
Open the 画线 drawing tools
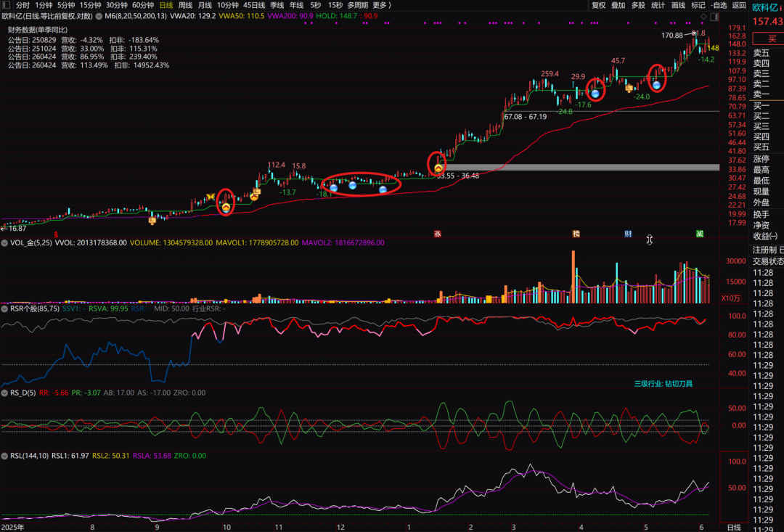pyautogui.click(x=679, y=5)
